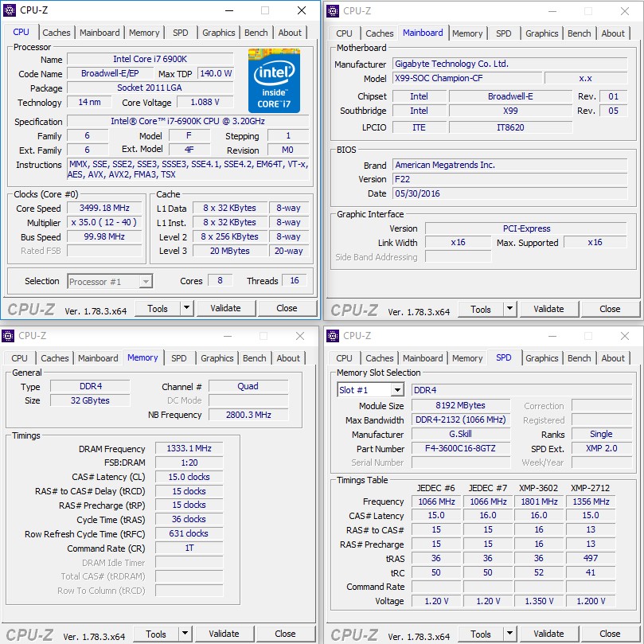Click the BIOS brand 'American Megatrends Inc.'
The height and width of the screenshot is (644, 644).
coord(510,165)
